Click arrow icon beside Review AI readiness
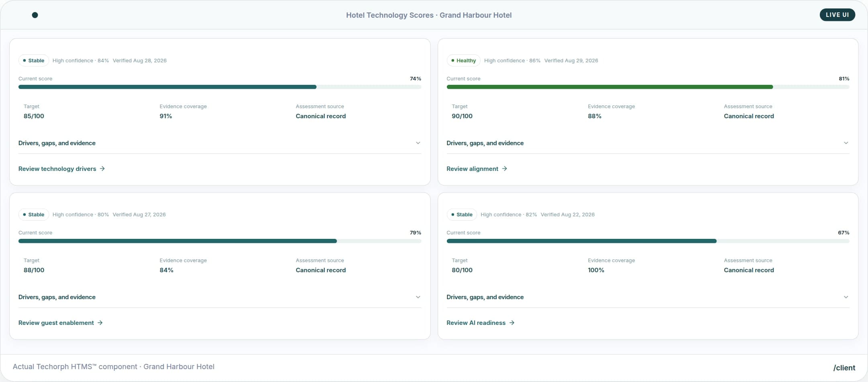 point(512,323)
